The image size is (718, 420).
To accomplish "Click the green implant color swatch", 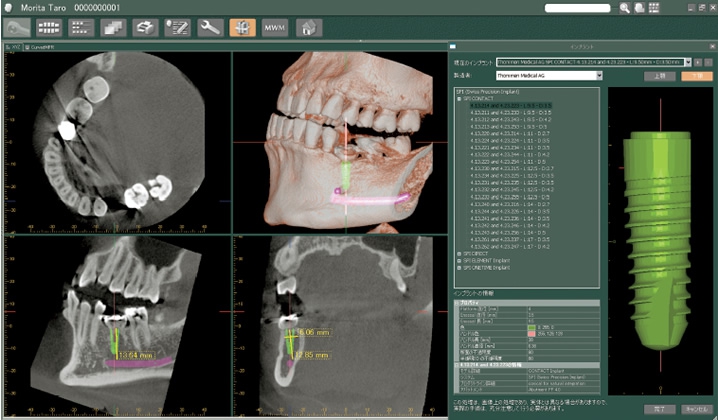I will click(530, 327).
